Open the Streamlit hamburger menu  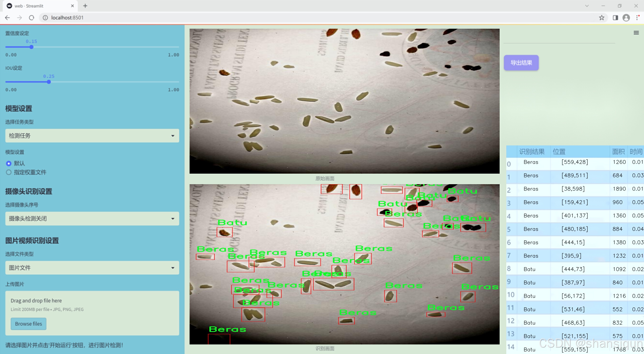(x=636, y=33)
